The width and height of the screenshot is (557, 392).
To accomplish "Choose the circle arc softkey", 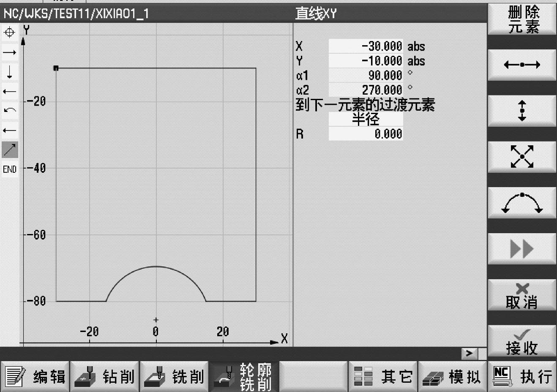I will coord(522,203).
